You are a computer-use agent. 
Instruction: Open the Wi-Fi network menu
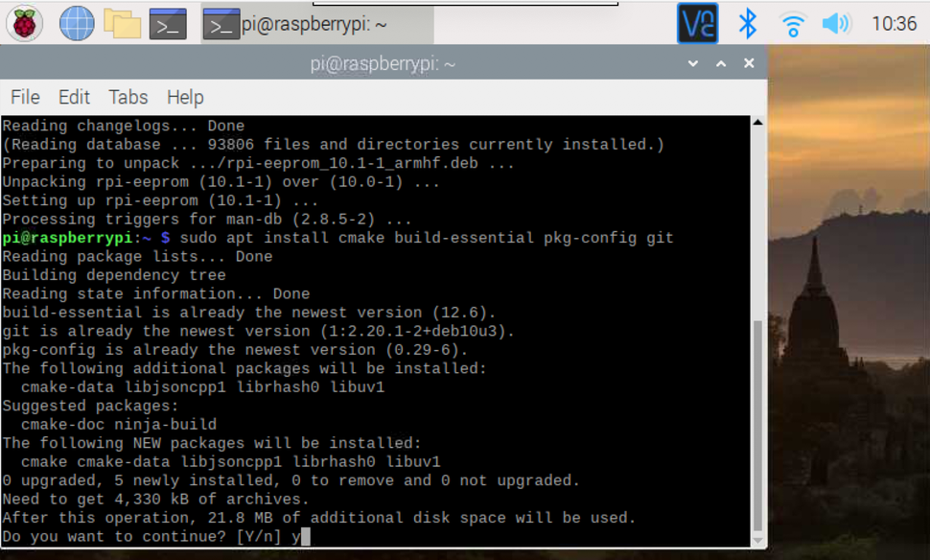793,23
